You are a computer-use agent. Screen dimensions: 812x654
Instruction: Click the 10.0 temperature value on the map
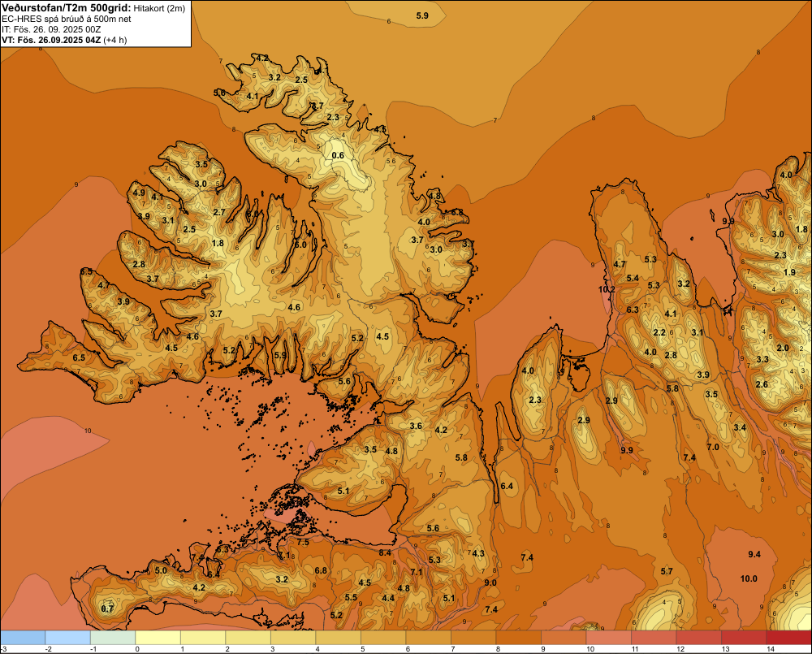coord(749,578)
